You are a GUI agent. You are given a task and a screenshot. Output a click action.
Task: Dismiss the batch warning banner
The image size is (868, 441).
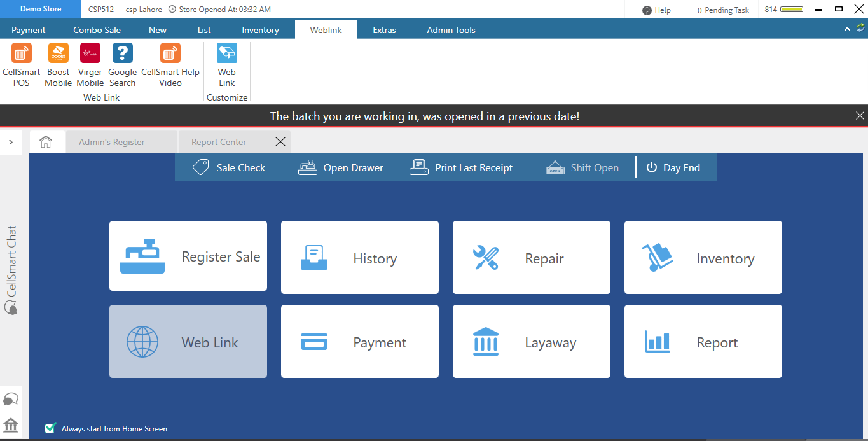tap(860, 116)
